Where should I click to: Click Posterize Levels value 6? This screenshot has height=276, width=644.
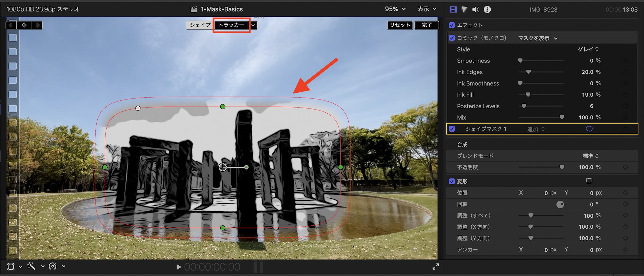[x=592, y=106]
